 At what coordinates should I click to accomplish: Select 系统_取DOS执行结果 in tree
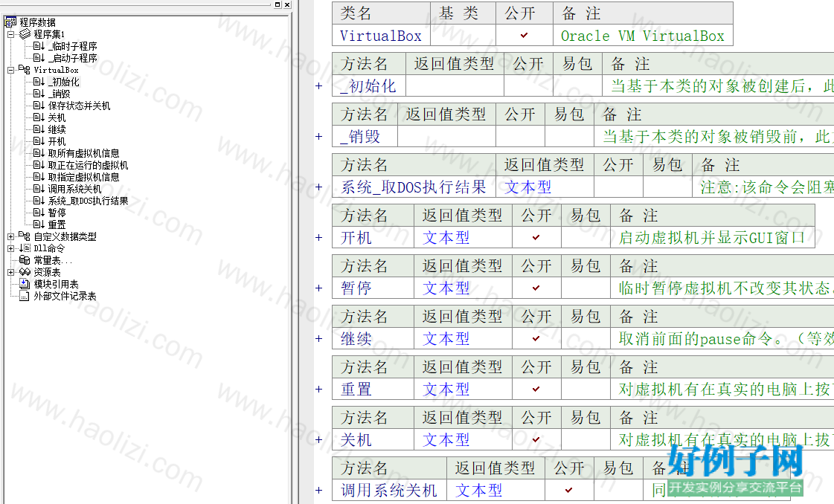[89, 201]
